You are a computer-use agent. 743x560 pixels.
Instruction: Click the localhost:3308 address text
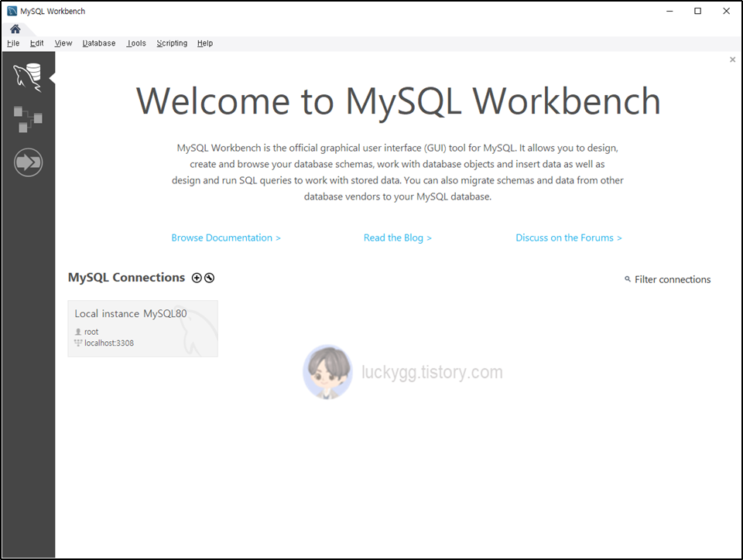tap(109, 343)
